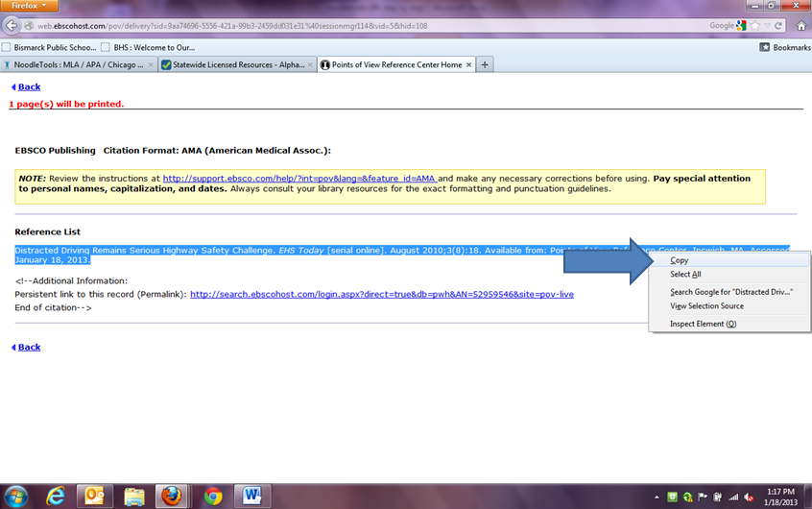Viewport: 812px width, 509px height.
Task: Click the 'End of citation-->' line
Action: coord(53,307)
